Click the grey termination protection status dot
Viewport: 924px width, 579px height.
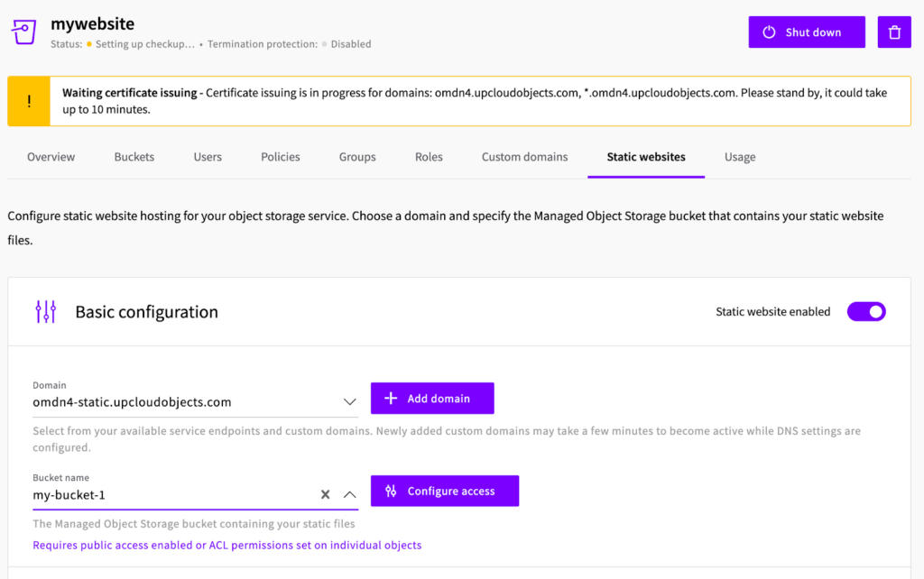324,44
